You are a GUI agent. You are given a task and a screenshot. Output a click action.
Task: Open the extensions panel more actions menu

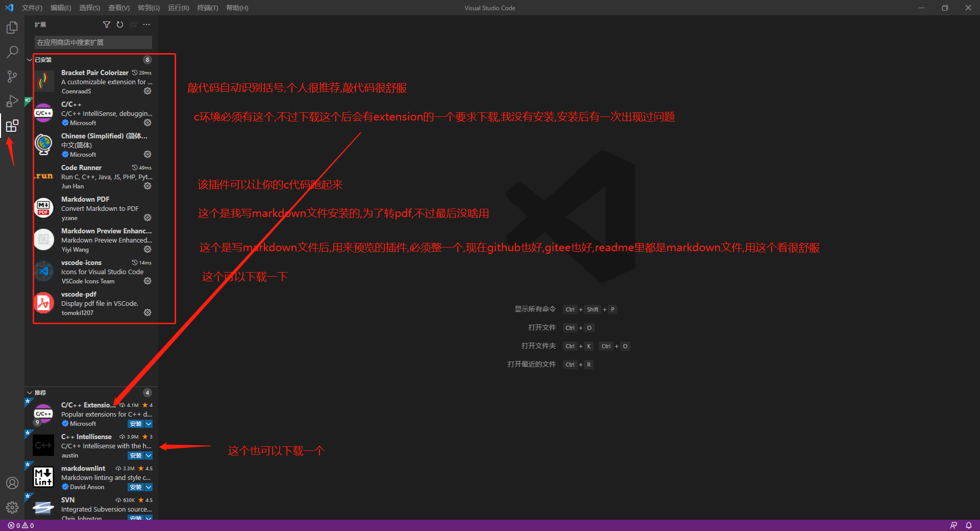[x=146, y=25]
